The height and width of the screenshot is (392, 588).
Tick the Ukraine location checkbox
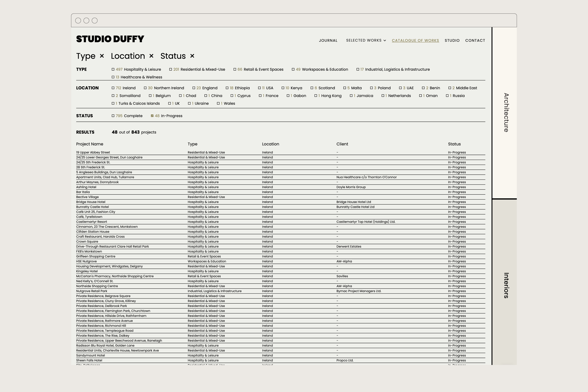pyautogui.click(x=189, y=103)
